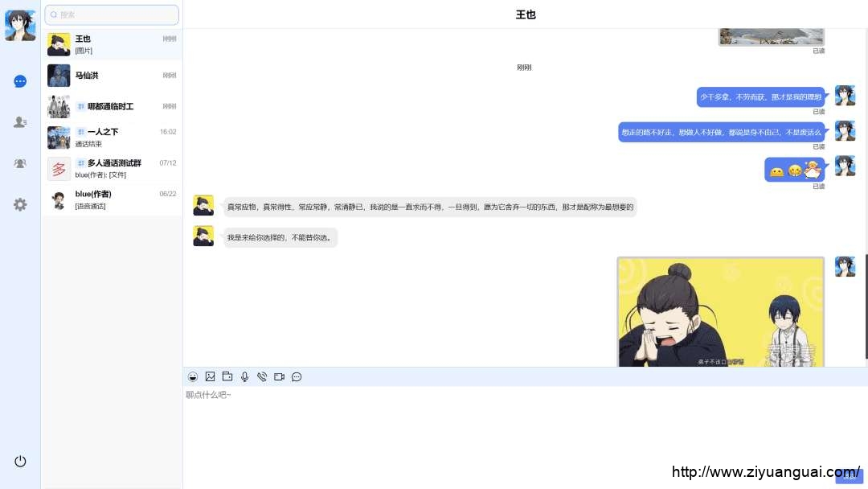Click own profile avatar in the sidebar's top corner
Image resolution: width=868 pixels, height=489 pixels.
(x=20, y=25)
